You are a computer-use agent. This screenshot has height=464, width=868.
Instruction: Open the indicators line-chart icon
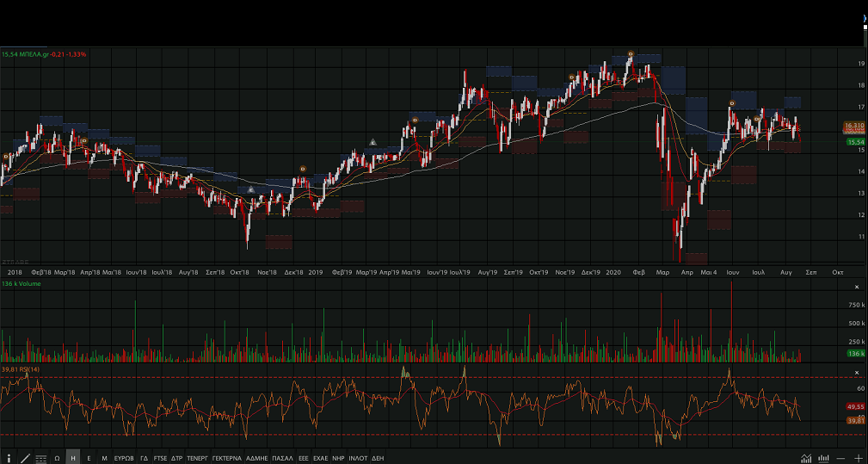806,458
